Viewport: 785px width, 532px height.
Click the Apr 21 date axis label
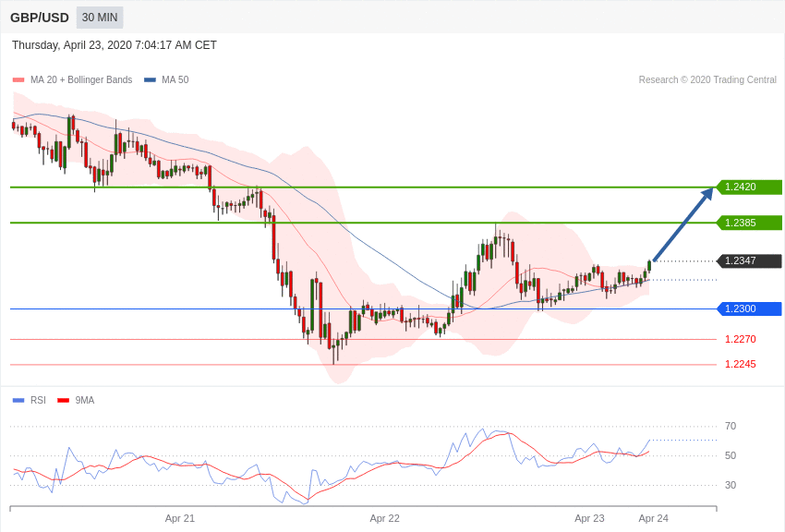180,518
